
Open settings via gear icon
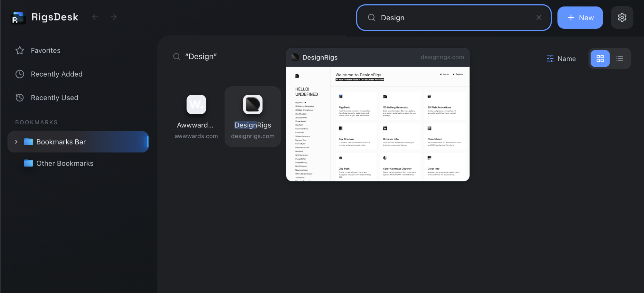pyautogui.click(x=622, y=17)
